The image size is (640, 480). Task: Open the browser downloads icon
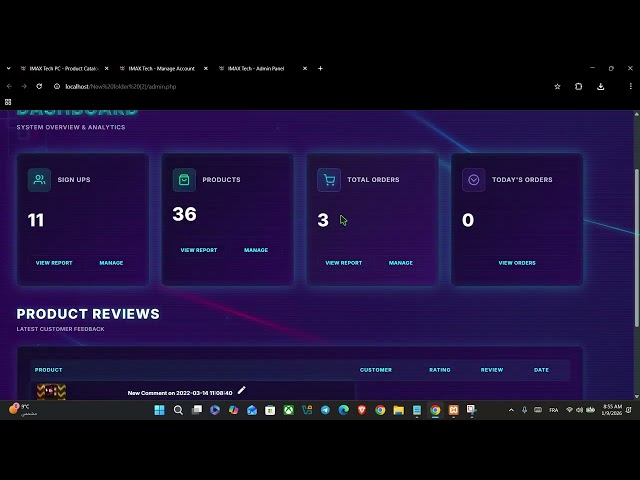coord(600,87)
